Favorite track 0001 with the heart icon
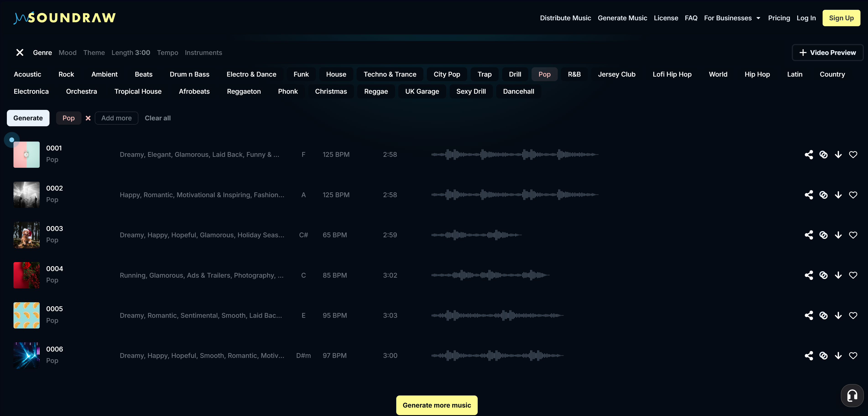Viewport: 868px width, 416px height. click(x=853, y=155)
